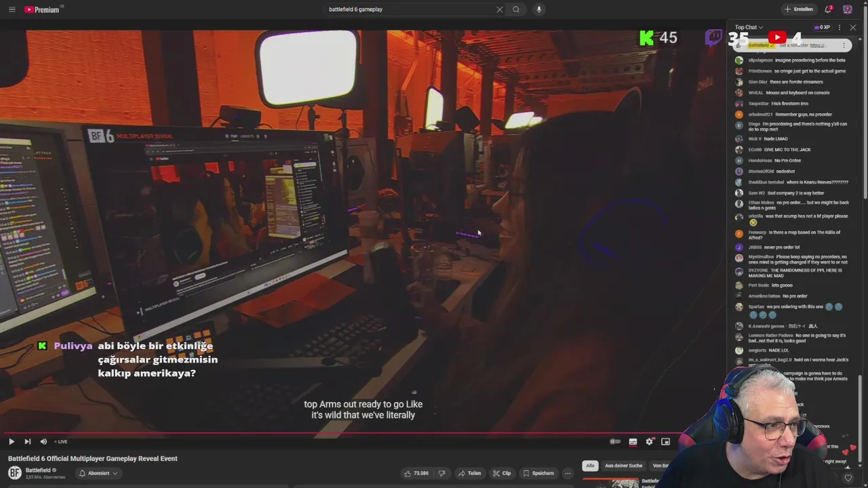Screen dimensions: 868x488
Task: Click chat message 'where is Keanu Reeves'
Action: 817,182
